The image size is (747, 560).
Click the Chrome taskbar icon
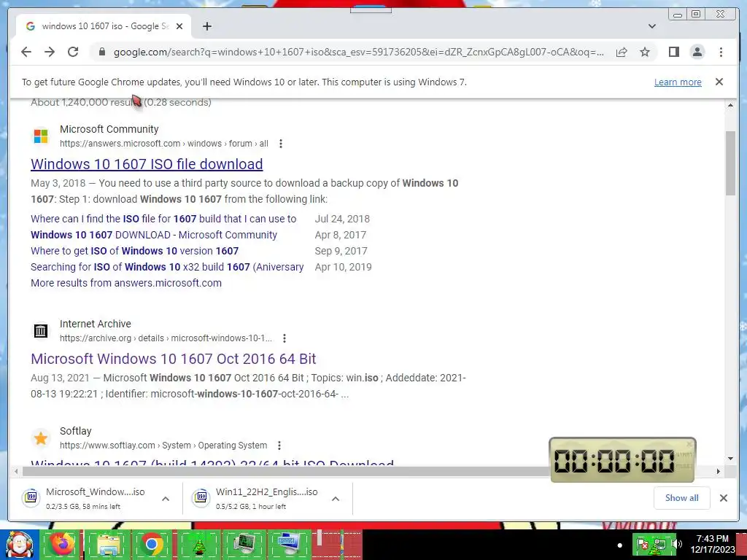pos(152,544)
